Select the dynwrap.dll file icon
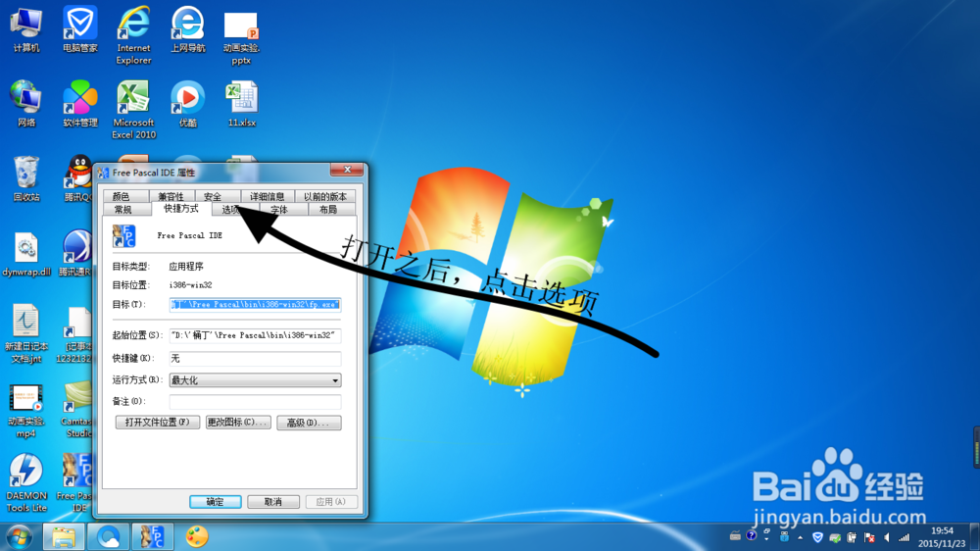980x551 pixels. point(25,253)
